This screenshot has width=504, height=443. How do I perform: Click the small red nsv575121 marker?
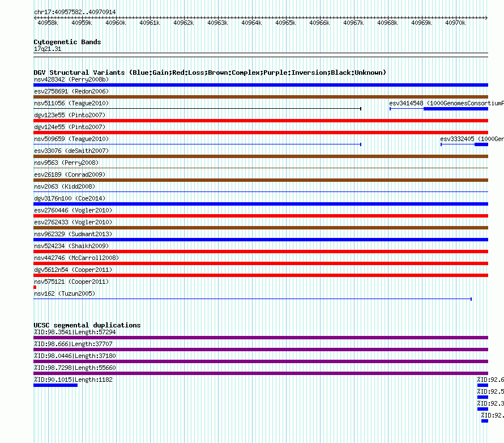[35, 287]
